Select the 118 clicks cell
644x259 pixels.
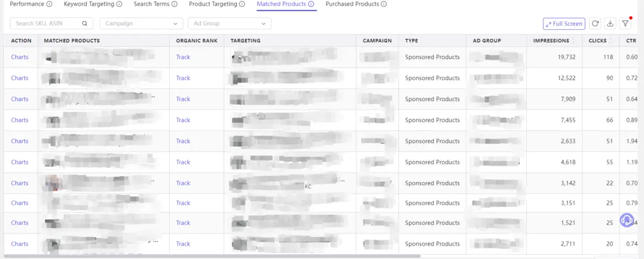[x=601, y=57]
